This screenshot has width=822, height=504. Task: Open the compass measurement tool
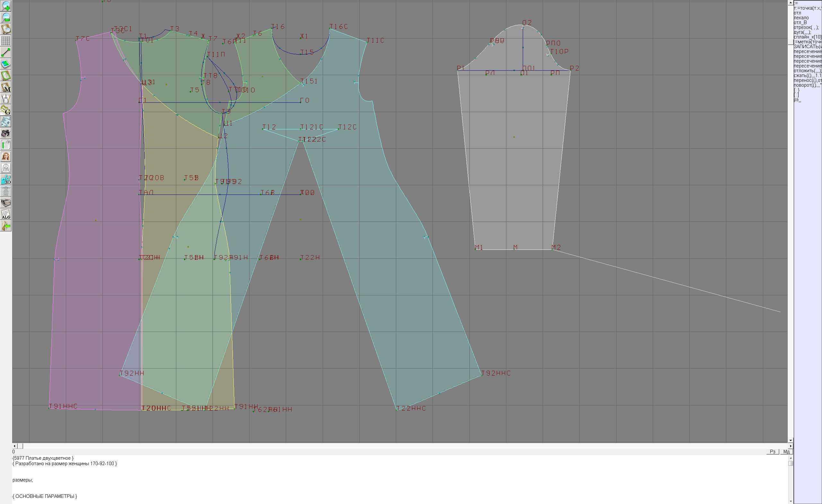point(6,99)
